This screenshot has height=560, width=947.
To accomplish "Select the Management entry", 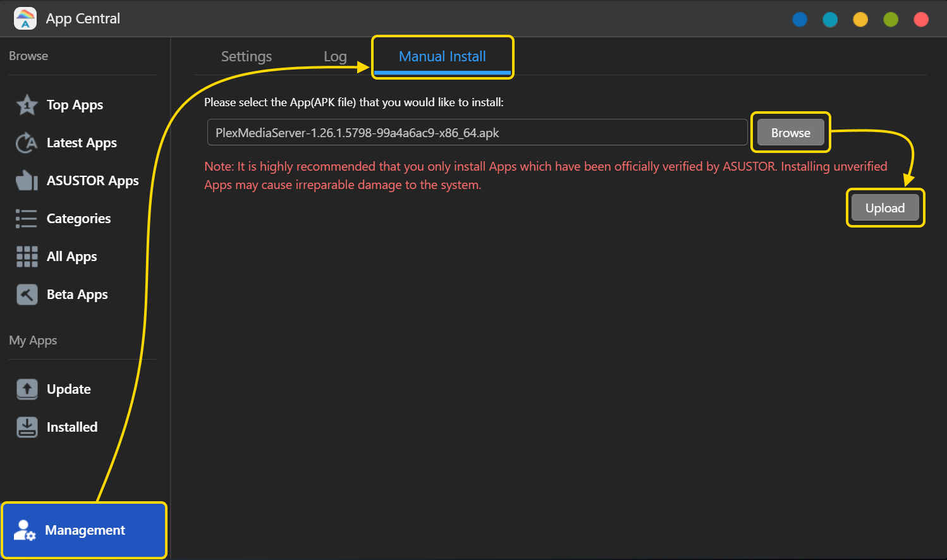I will [x=84, y=530].
